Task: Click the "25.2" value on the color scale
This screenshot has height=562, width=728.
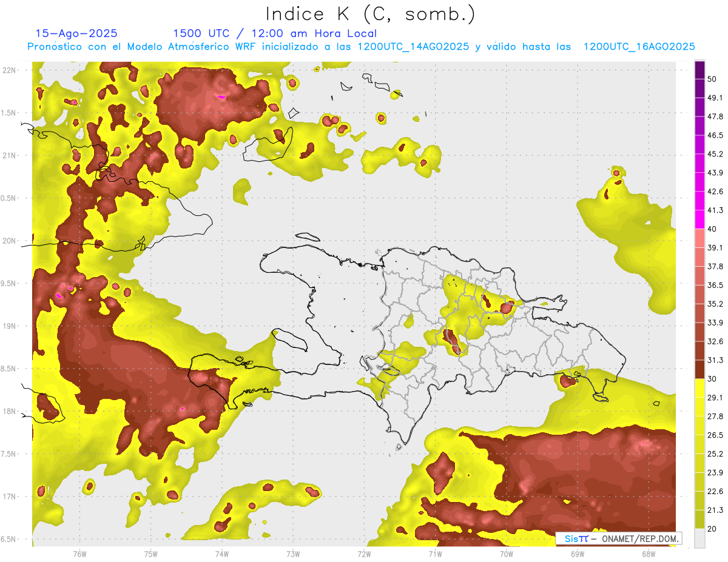Action: click(715, 454)
